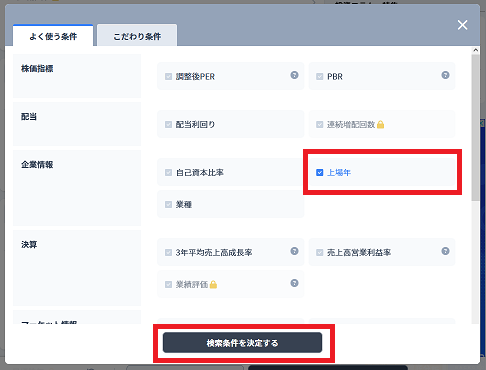
Task: Click the 決算 category label
Action: click(29, 245)
